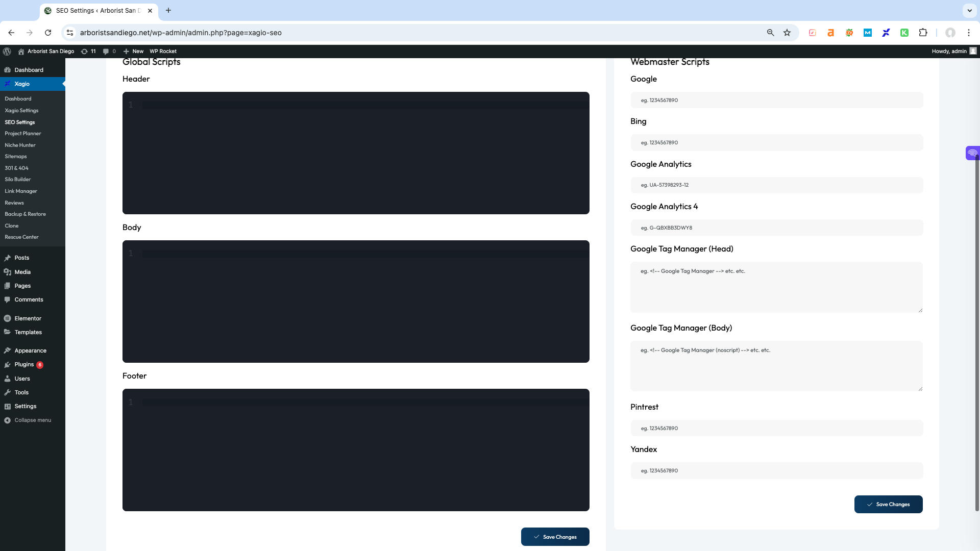Viewport: 980px width, 551px height.
Task: Close the SEO Settings browser tab
Action: (x=150, y=10)
